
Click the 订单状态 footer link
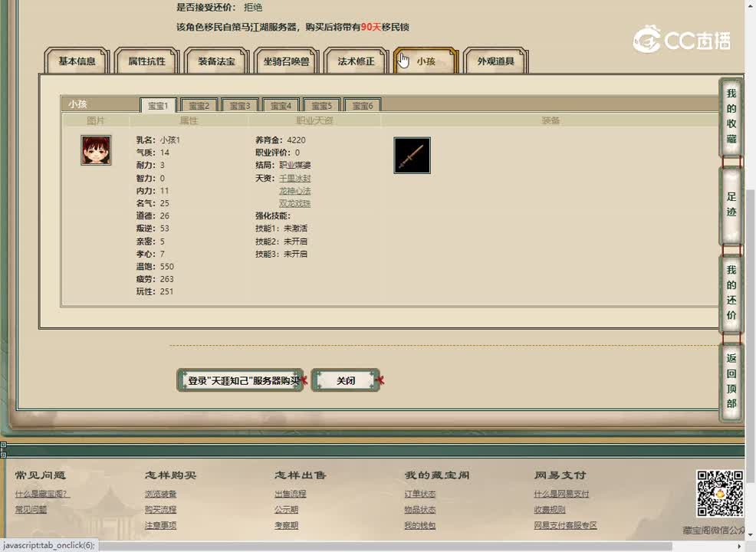coord(419,495)
